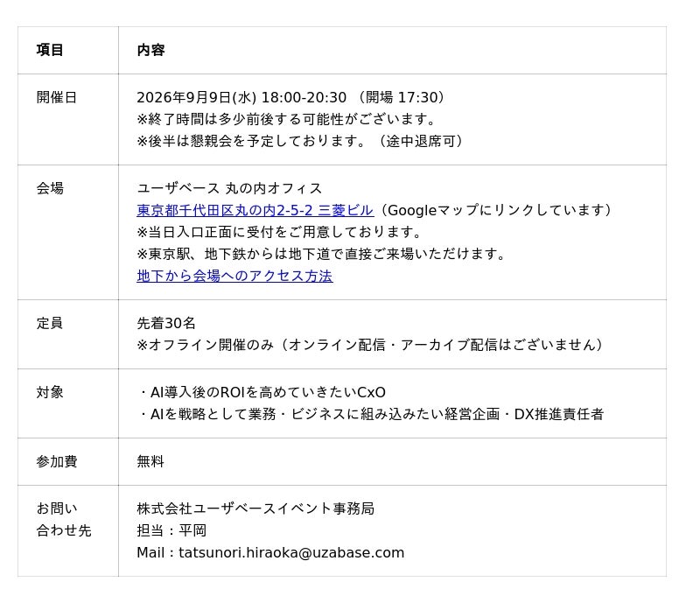
Task: Click the 定員 row label
Action: (50, 324)
